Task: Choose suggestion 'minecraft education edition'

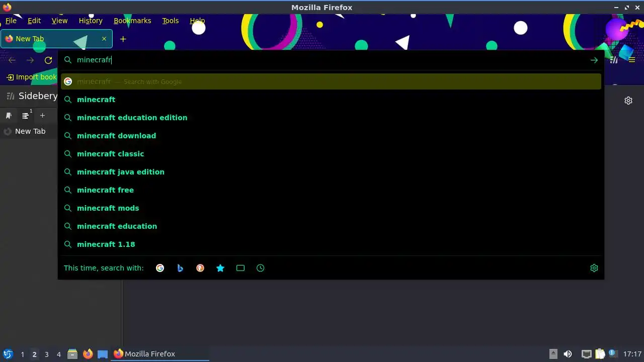Action: pos(331,118)
